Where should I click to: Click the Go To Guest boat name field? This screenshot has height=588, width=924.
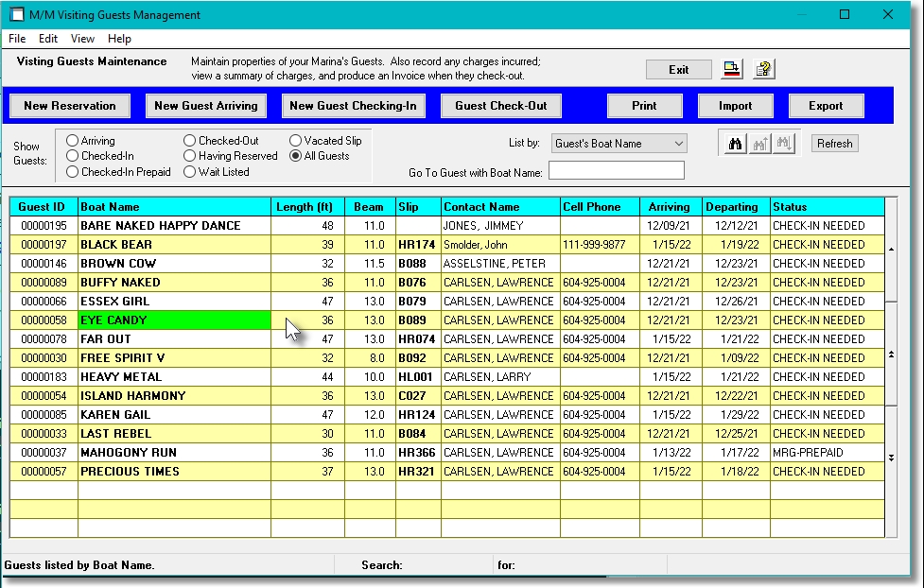tap(616, 170)
